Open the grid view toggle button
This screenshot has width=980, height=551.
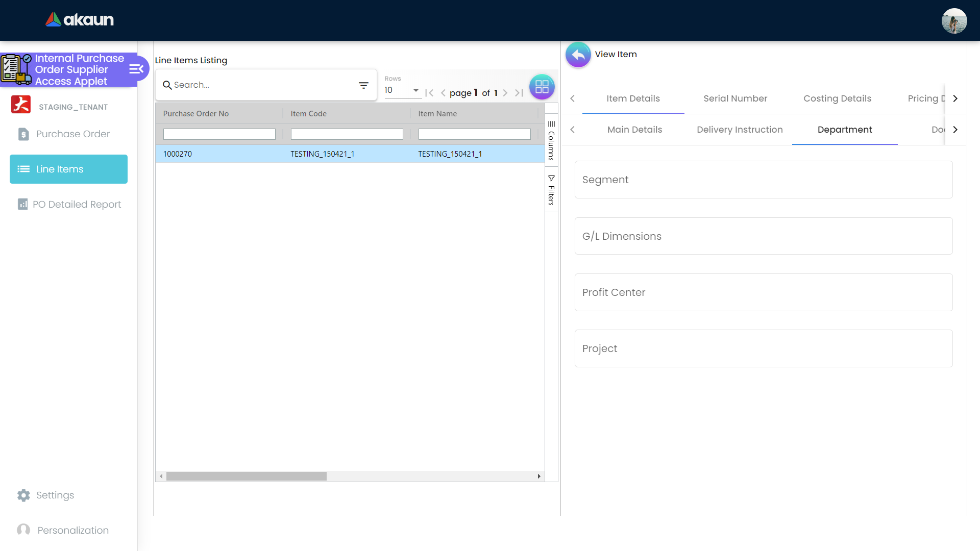click(x=542, y=87)
